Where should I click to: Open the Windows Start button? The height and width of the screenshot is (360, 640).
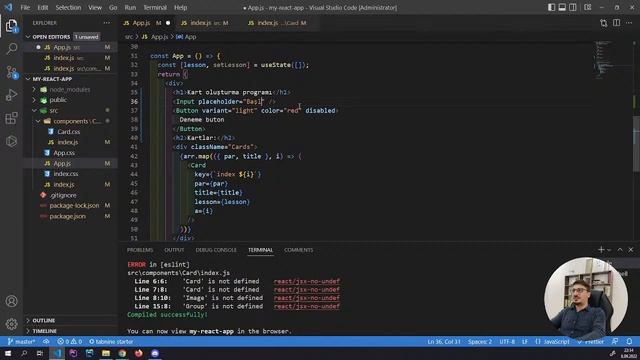(x=8, y=353)
